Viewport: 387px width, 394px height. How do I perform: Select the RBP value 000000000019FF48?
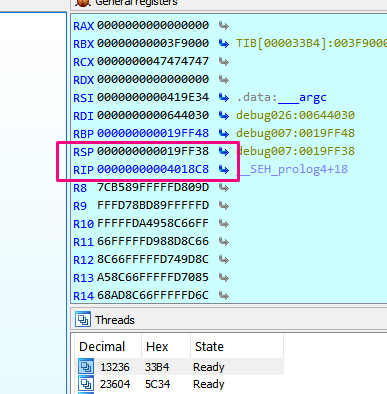(x=153, y=134)
